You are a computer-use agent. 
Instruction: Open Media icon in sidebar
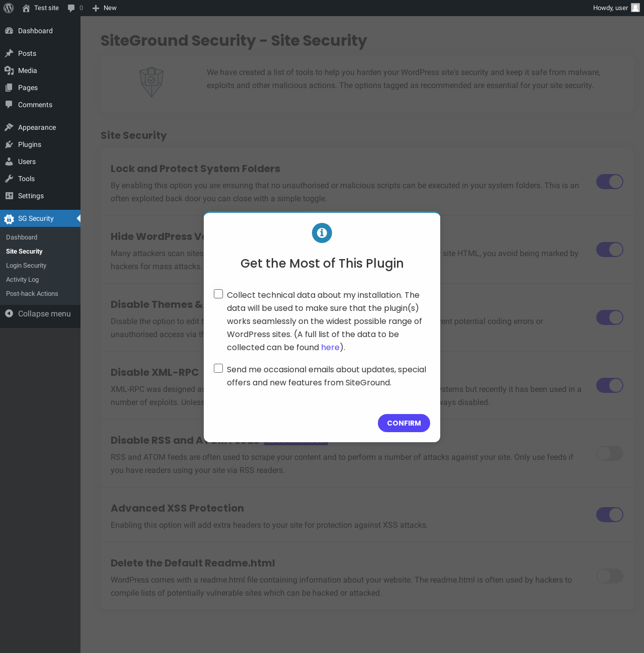coord(9,70)
